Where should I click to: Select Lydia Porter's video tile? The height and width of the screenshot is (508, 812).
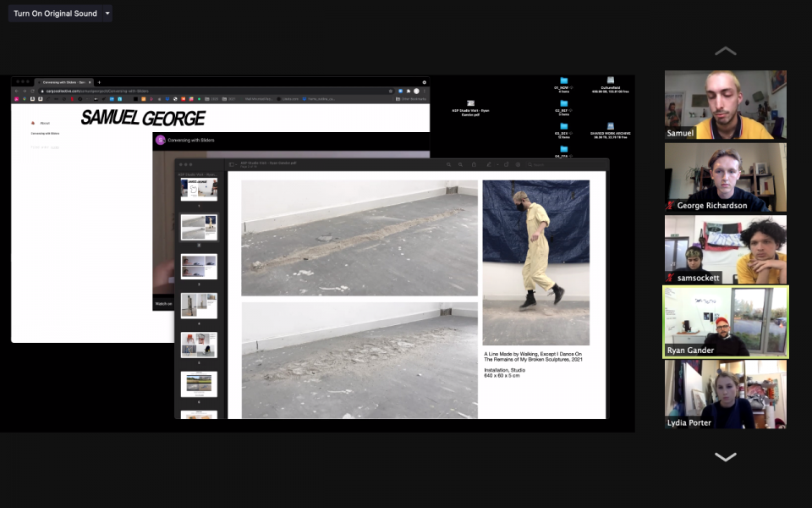pyautogui.click(x=726, y=395)
